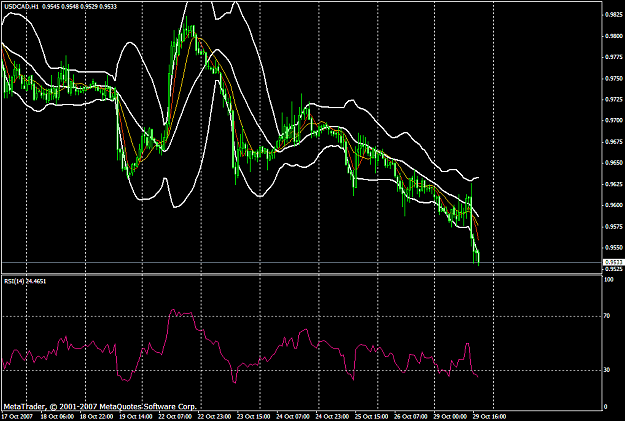Select the 0.9800 price axis label
The image size is (625, 421).
click(x=614, y=36)
